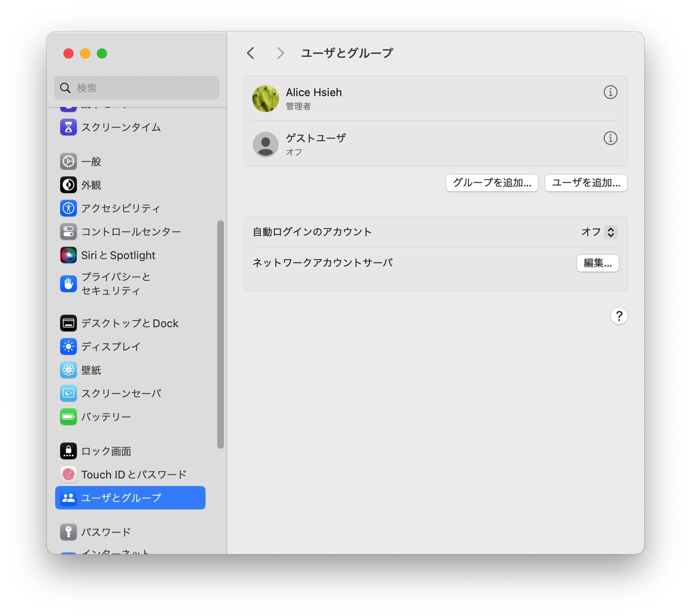Select 壁紙 label in the sidebar
691x616 pixels.
pos(91,370)
